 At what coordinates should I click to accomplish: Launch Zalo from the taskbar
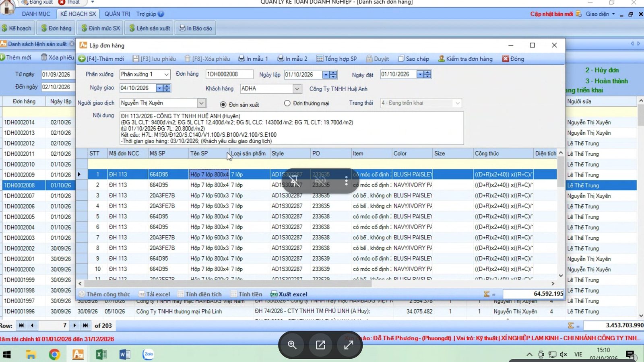coord(149,354)
